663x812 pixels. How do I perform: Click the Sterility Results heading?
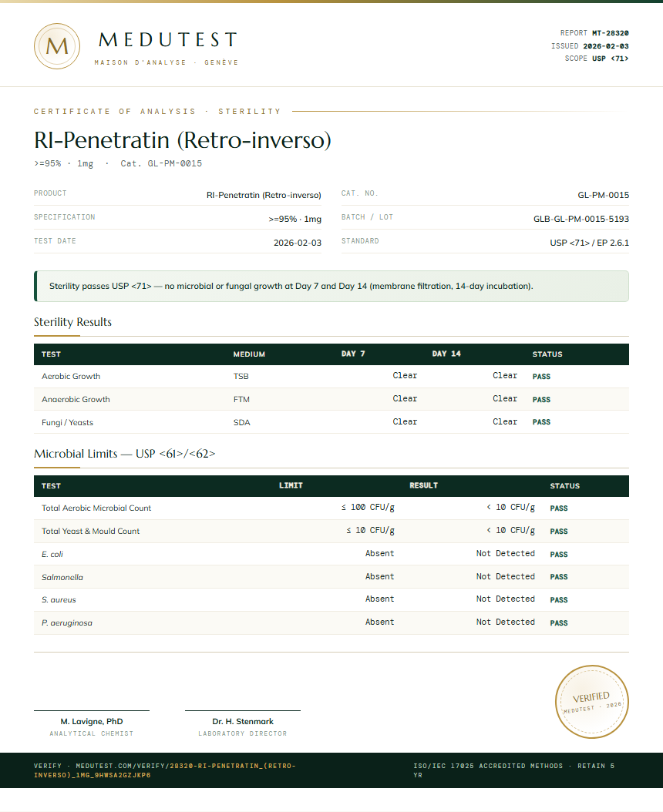[x=72, y=322]
